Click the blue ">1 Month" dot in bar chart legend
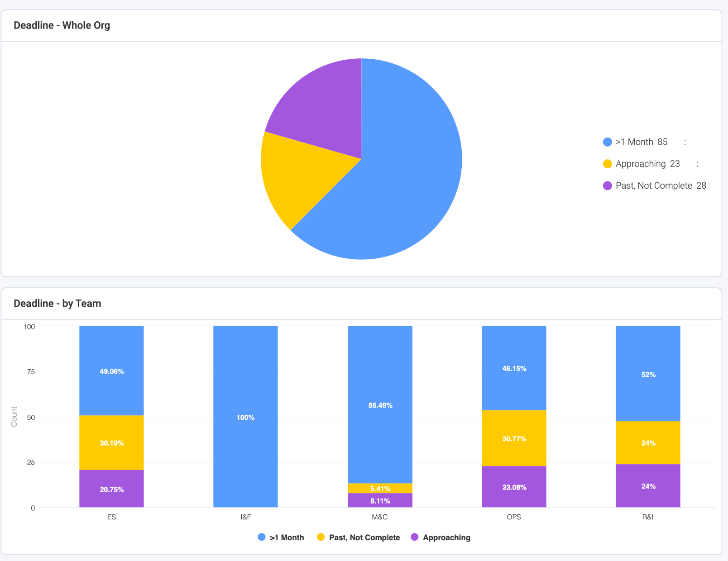 261,537
